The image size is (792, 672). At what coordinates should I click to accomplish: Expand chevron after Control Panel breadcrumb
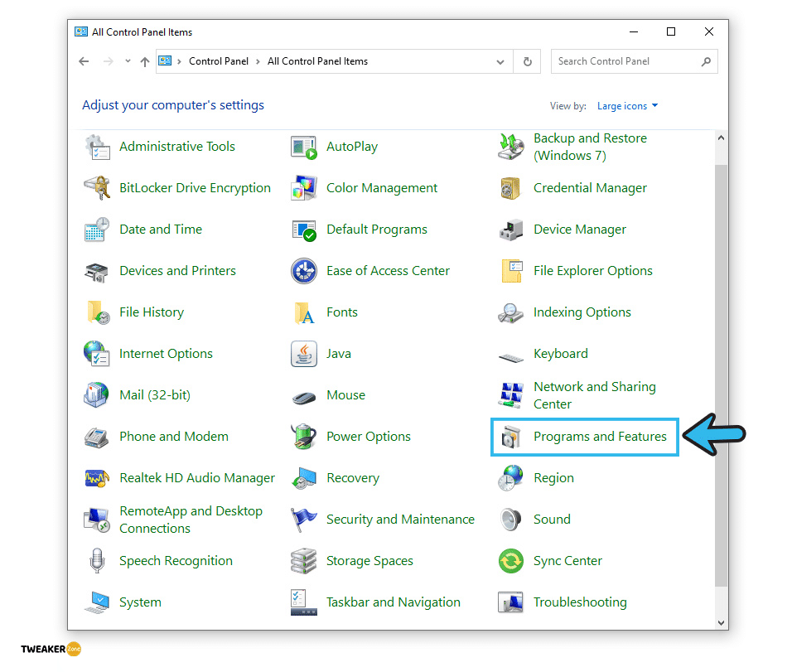(258, 61)
